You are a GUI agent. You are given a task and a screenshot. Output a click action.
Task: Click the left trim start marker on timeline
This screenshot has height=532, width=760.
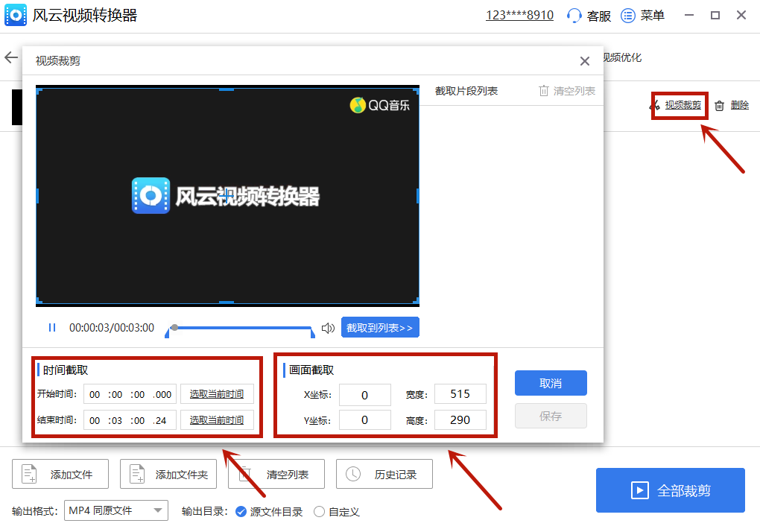pos(167,333)
